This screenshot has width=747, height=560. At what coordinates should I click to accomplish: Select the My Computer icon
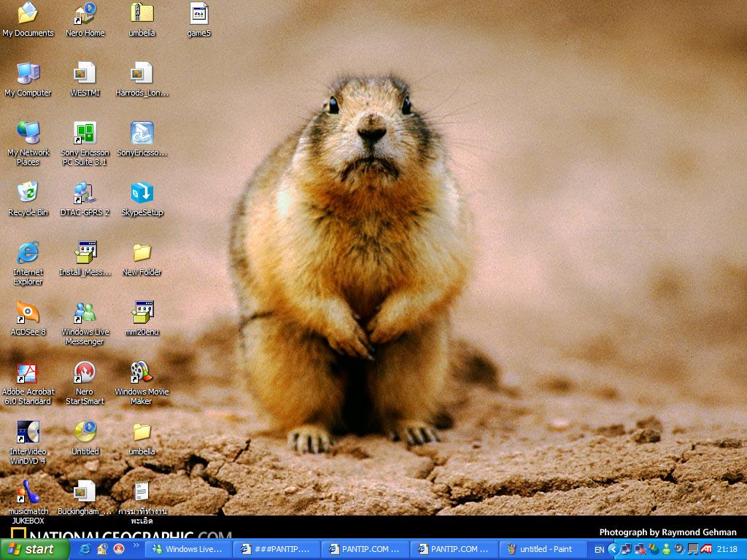(x=28, y=80)
